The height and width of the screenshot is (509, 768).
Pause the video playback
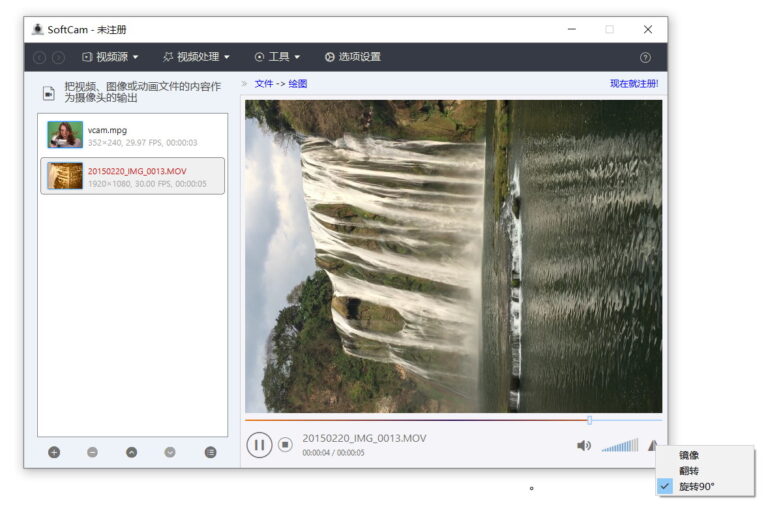coord(258,445)
